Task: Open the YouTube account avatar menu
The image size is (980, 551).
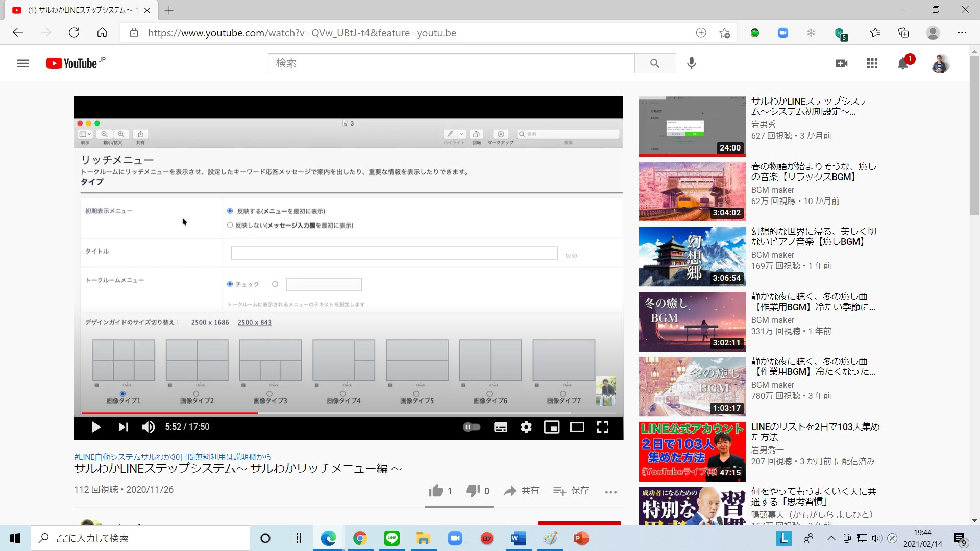Action: (x=940, y=63)
